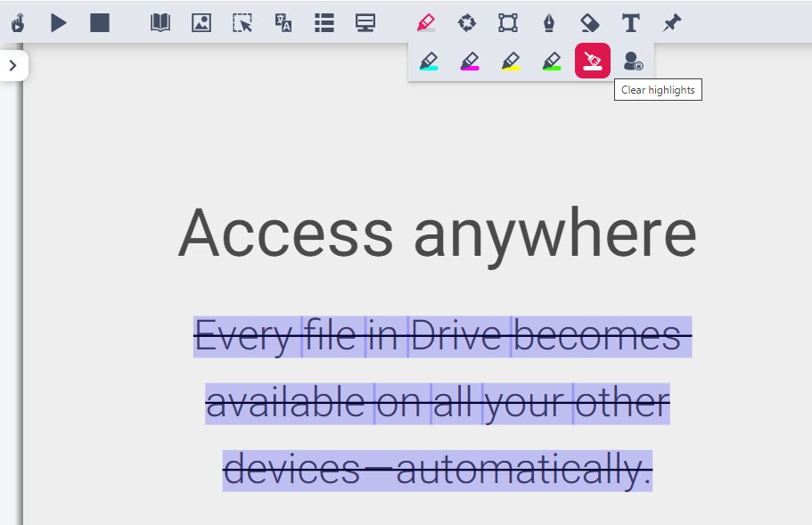Stop reading with the square Stop button
The image size is (812, 525).
point(100,23)
